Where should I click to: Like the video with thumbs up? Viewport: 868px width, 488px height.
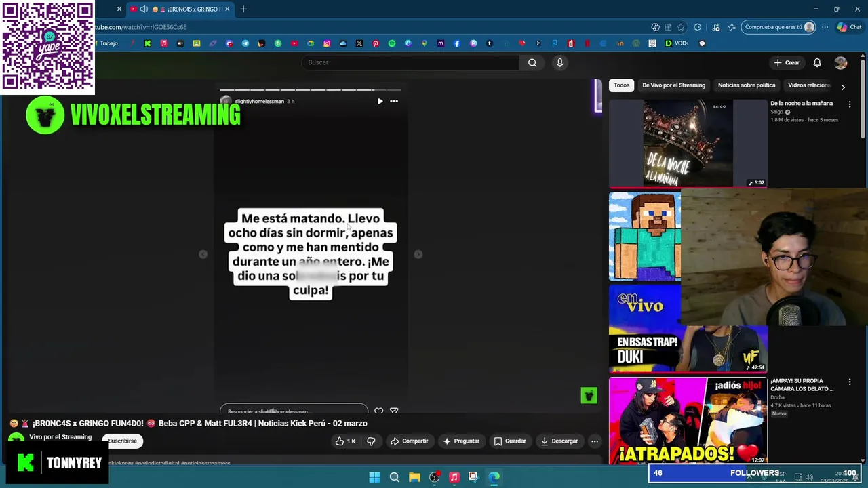coord(345,441)
